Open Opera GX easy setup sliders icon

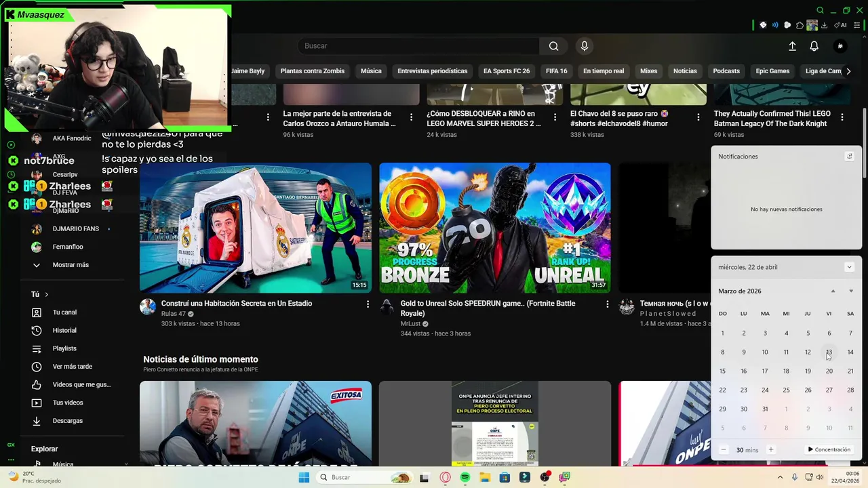pyautogui.click(x=856, y=25)
